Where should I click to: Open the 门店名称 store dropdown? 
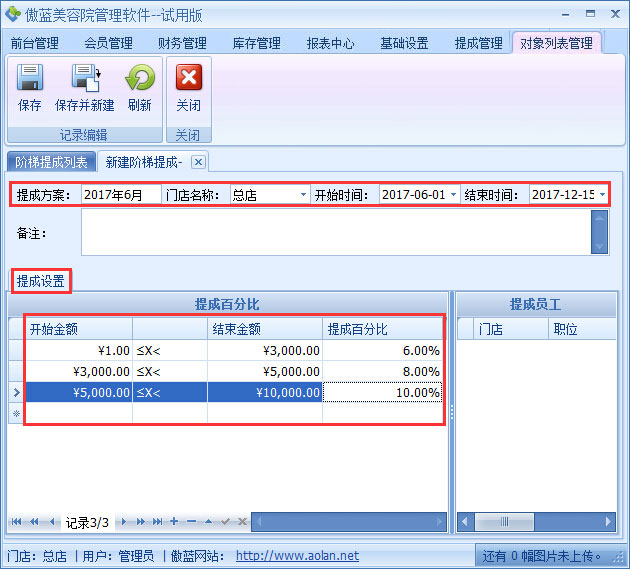[303, 195]
